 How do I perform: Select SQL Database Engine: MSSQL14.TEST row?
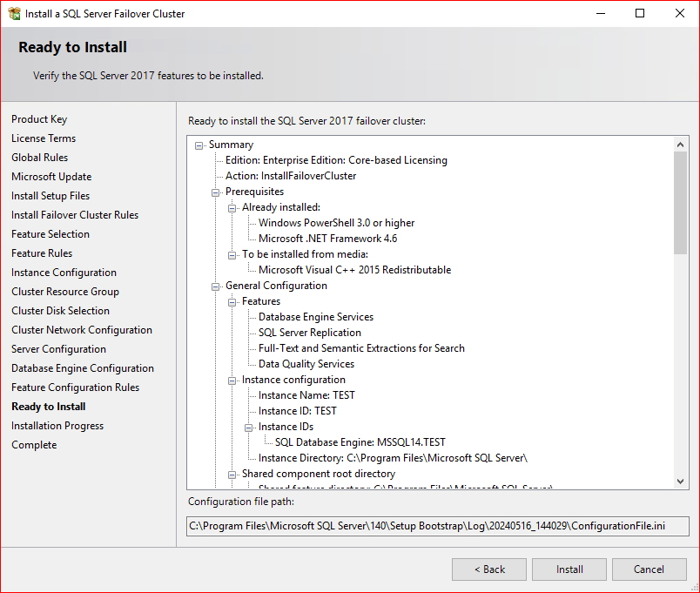coord(360,442)
